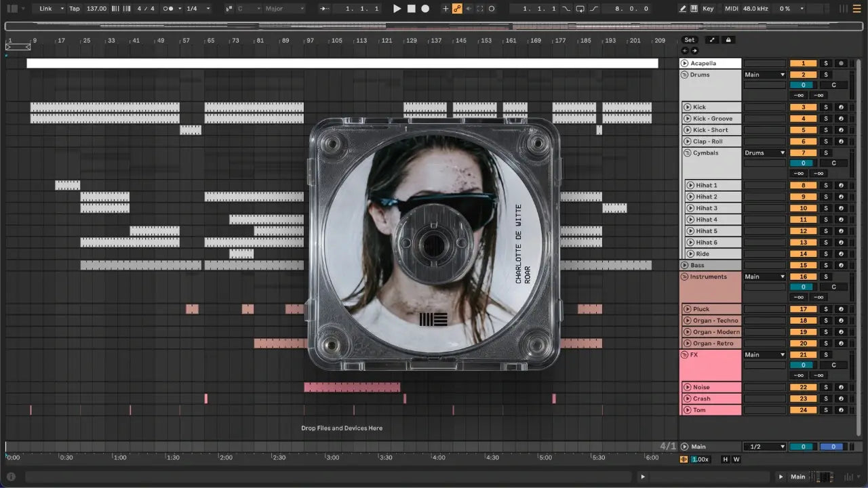Open the Main track 1/2 output dropdown
The image size is (868, 488).
click(x=765, y=447)
